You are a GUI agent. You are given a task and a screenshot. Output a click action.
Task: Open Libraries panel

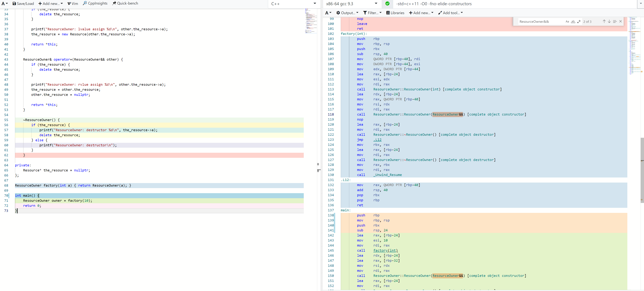[395, 13]
